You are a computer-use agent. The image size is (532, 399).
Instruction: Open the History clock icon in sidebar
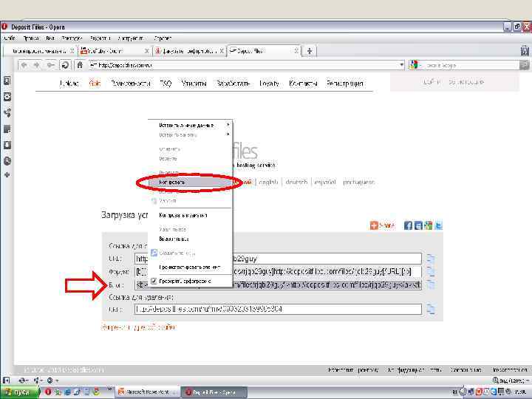click(7, 161)
